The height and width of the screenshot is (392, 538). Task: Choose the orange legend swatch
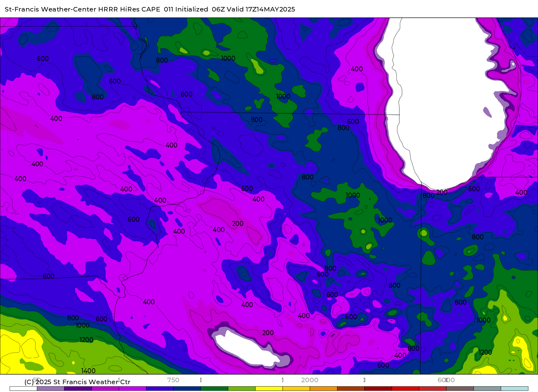click(x=324, y=389)
